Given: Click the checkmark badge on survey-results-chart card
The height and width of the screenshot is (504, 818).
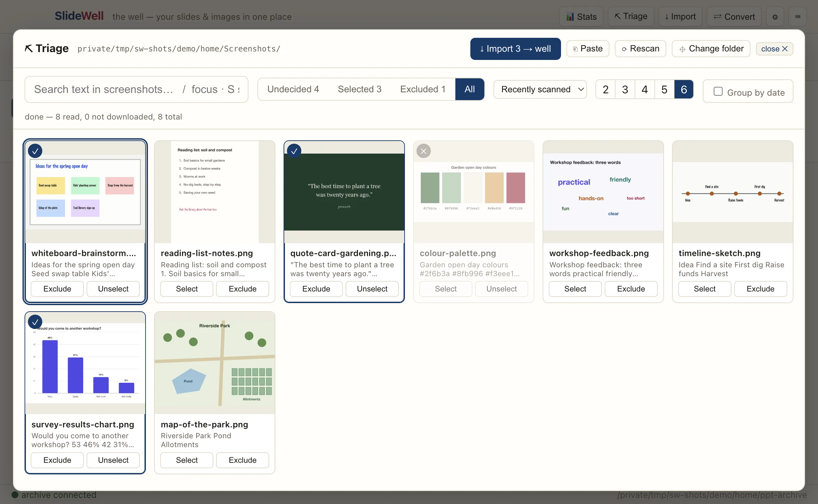Looking at the screenshot, I should pyautogui.click(x=35, y=322).
